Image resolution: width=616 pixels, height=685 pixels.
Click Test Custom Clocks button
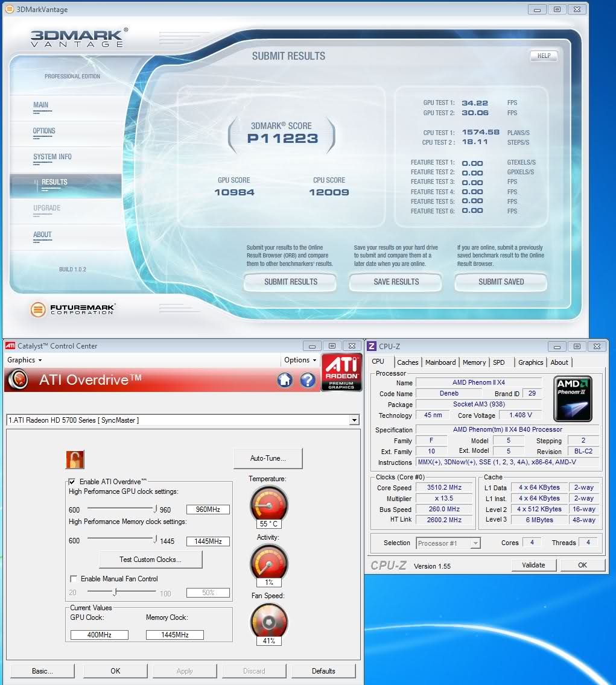[x=151, y=559]
